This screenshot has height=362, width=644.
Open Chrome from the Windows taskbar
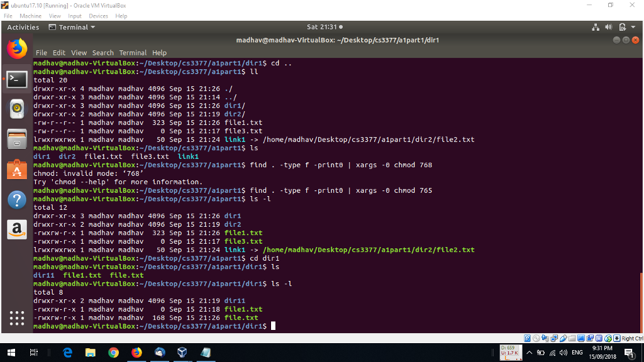113,353
